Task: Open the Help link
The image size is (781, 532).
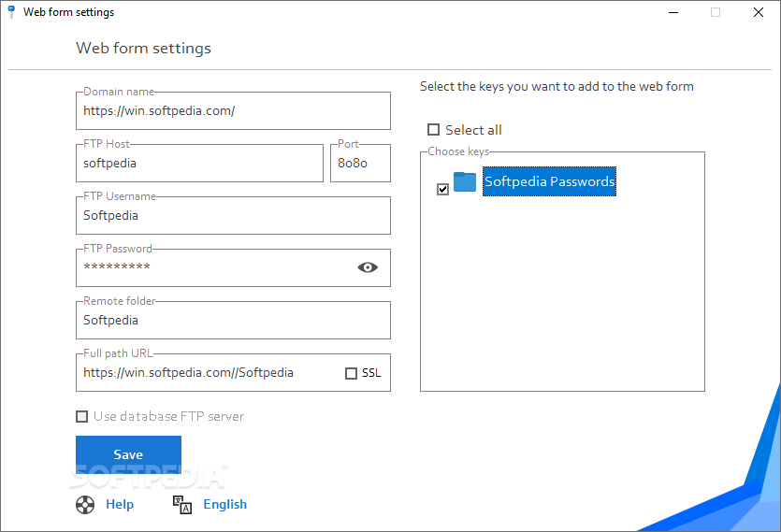Action: click(120, 505)
